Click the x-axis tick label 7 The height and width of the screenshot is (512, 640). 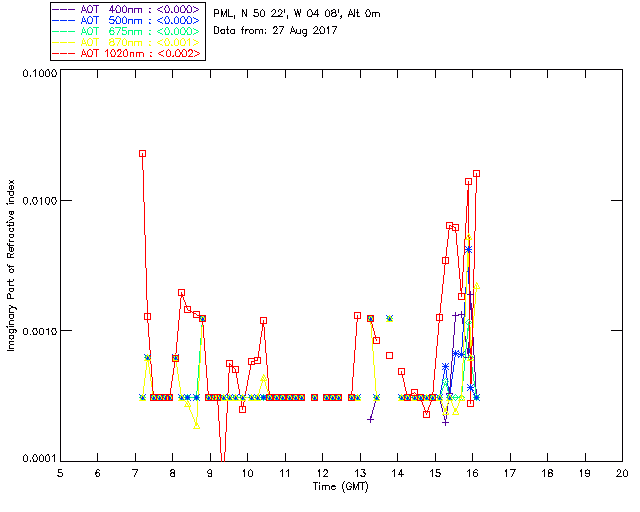[x=135, y=473]
